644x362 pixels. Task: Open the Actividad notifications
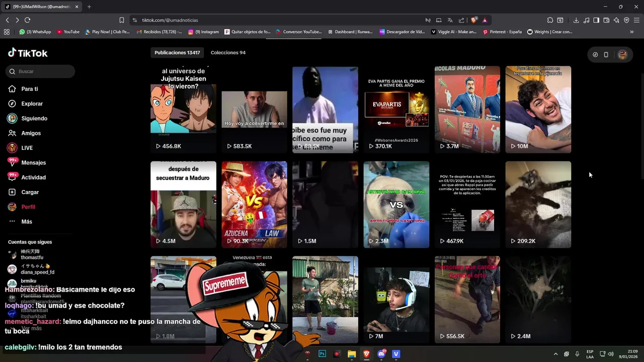[27, 177]
